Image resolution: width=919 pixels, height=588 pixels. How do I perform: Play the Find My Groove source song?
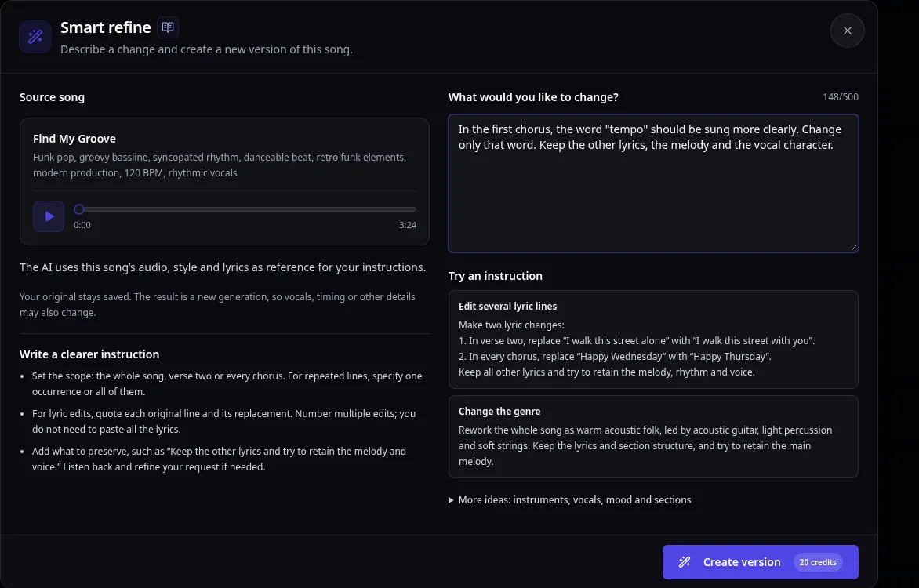click(x=49, y=216)
